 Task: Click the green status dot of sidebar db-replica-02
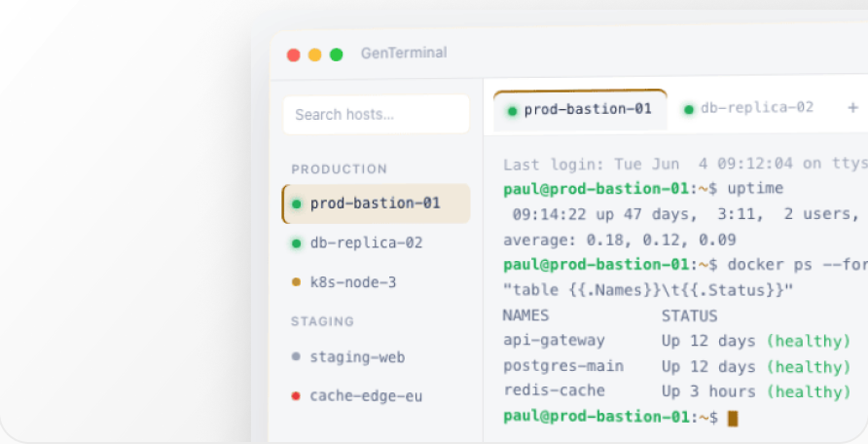pyautogui.click(x=296, y=243)
